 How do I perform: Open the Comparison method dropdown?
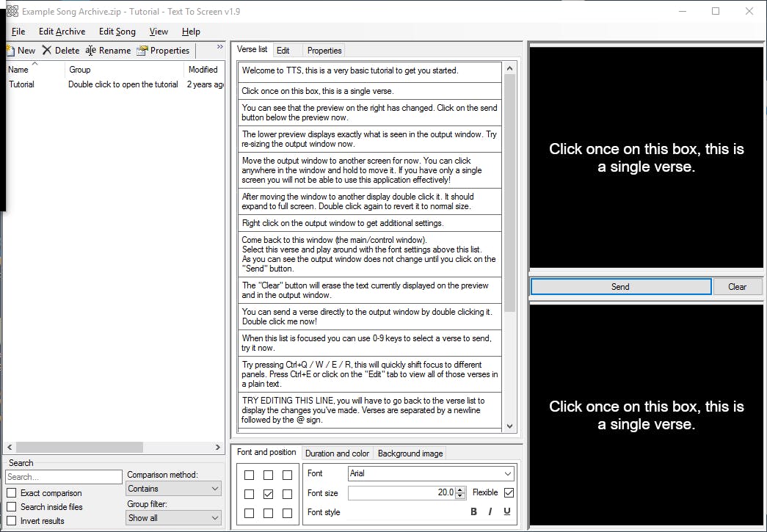click(x=173, y=489)
